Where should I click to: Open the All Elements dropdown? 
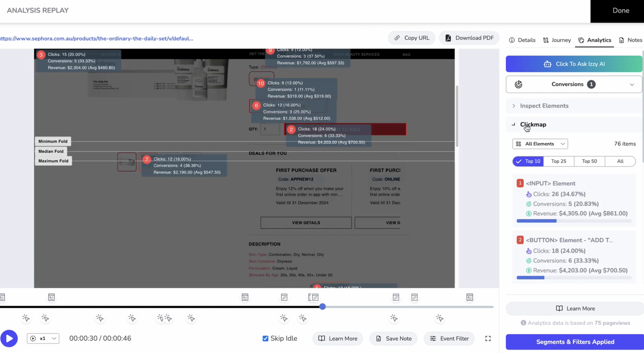pyautogui.click(x=540, y=144)
